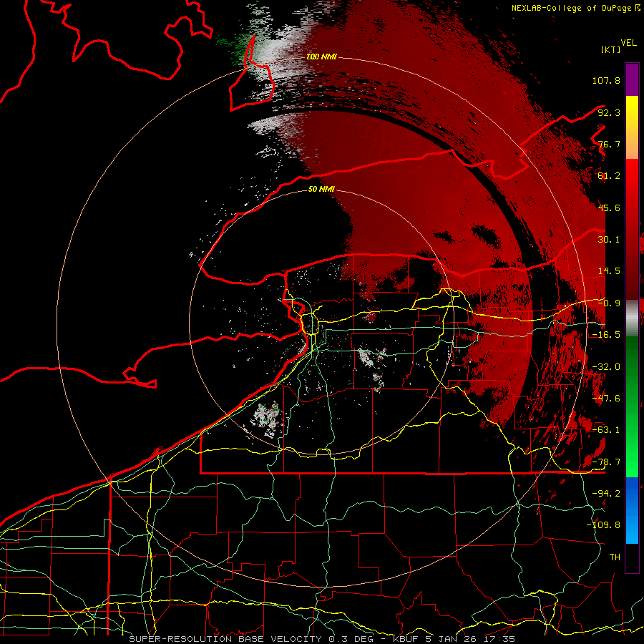This screenshot has height=644, width=644.
Task: Click the -78.7 velocity scale value
Action: pyautogui.click(x=606, y=462)
